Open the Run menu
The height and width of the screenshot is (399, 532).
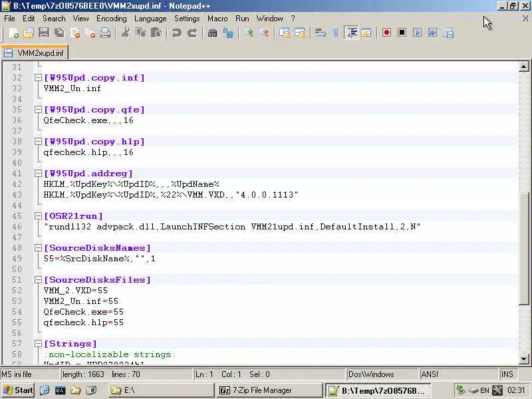pos(242,19)
